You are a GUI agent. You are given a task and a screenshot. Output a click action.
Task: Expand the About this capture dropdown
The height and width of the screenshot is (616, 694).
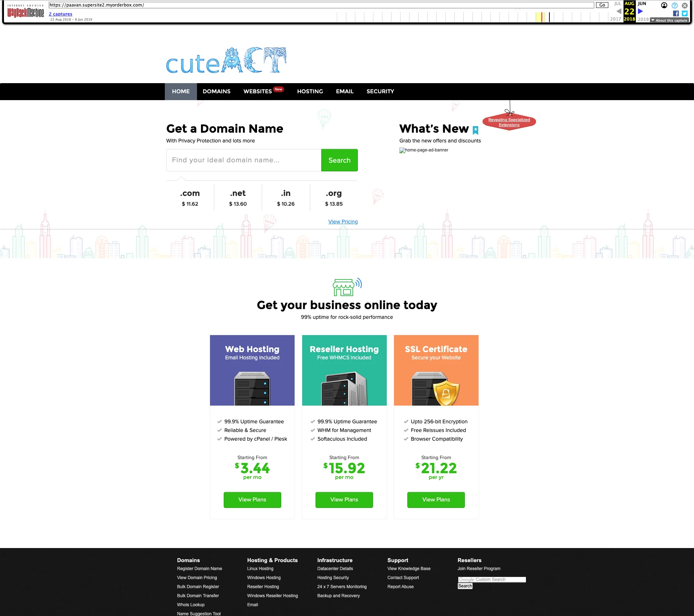coord(669,20)
